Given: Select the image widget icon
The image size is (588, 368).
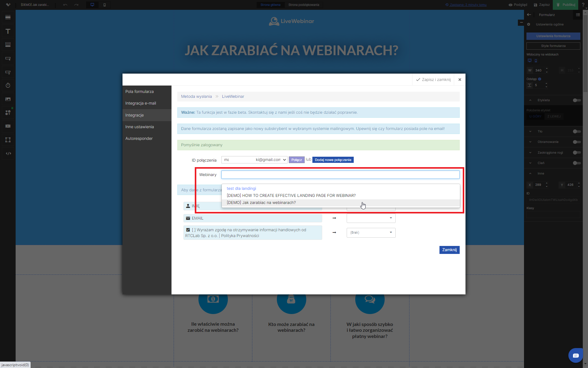Looking at the screenshot, I should [x=8, y=99].
